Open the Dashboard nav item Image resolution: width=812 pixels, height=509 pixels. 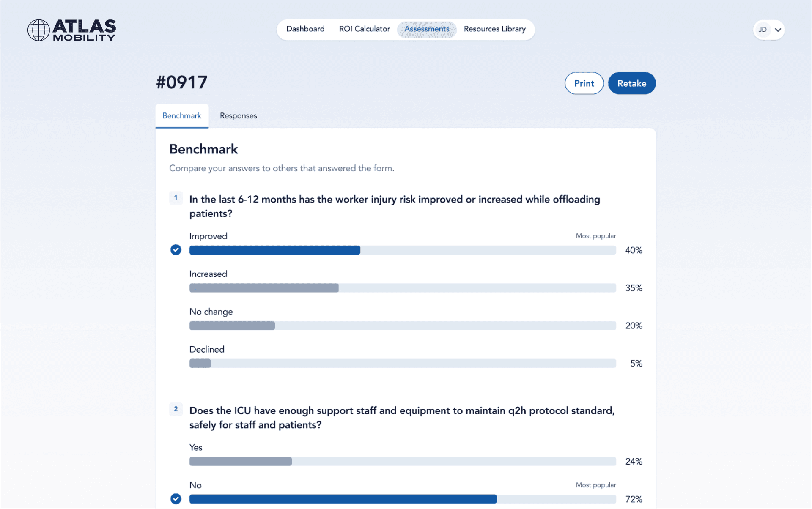(305, 29)
